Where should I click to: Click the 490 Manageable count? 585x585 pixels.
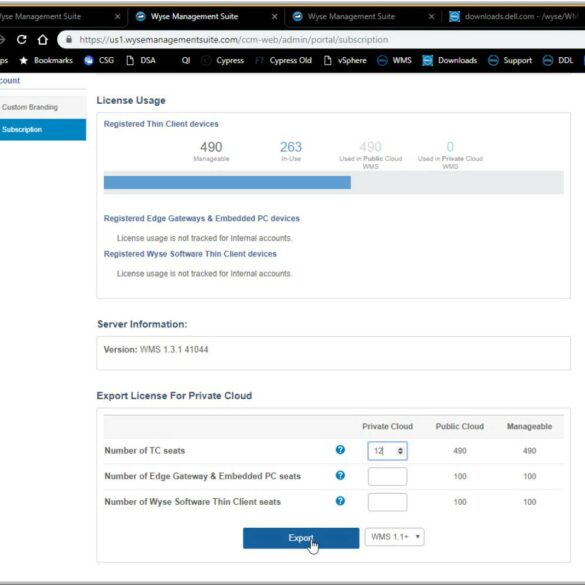tap(211, 147)
